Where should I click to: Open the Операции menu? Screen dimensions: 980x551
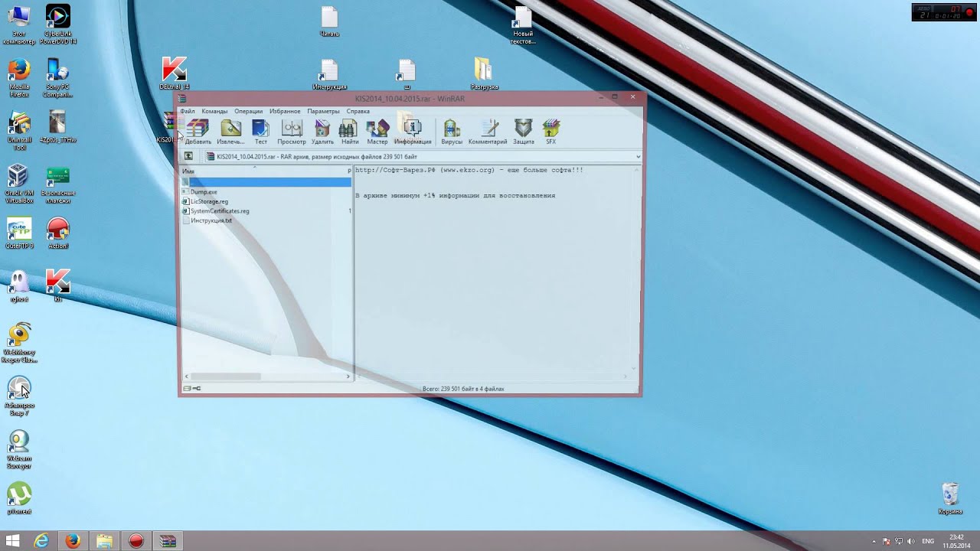248,111
